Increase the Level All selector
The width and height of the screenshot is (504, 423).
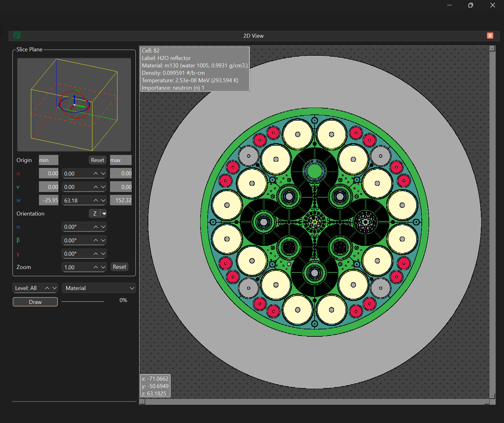point(47,288)
